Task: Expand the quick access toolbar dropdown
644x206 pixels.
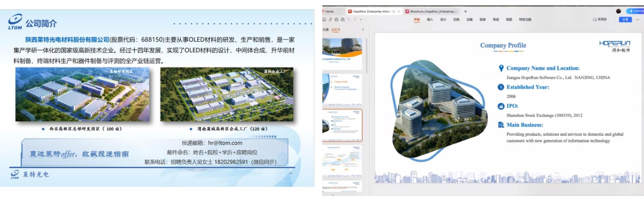Action: click(361, 19)
